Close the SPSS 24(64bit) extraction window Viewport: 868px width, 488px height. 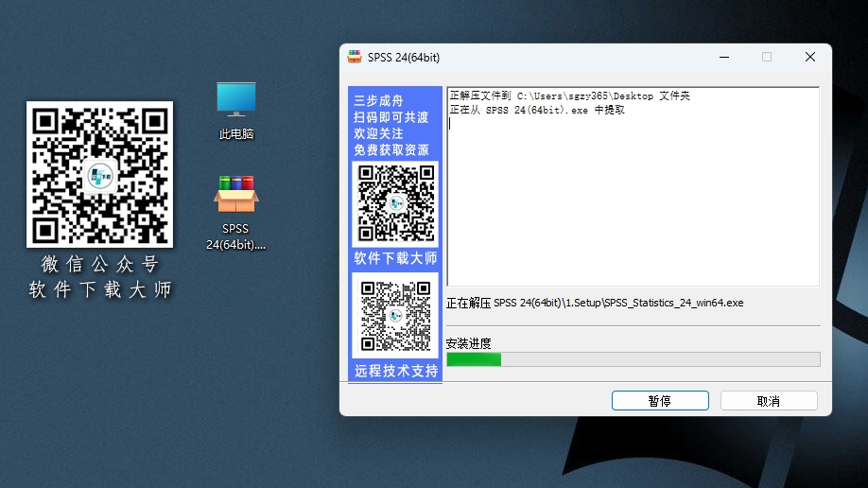point(810,57)
